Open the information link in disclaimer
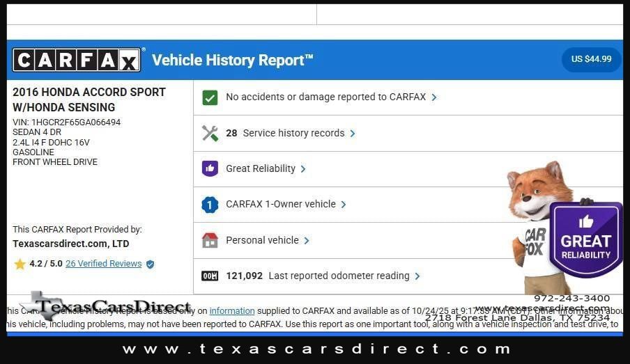The width and height of the screenshot is (630, 364). tap(231, 311)
